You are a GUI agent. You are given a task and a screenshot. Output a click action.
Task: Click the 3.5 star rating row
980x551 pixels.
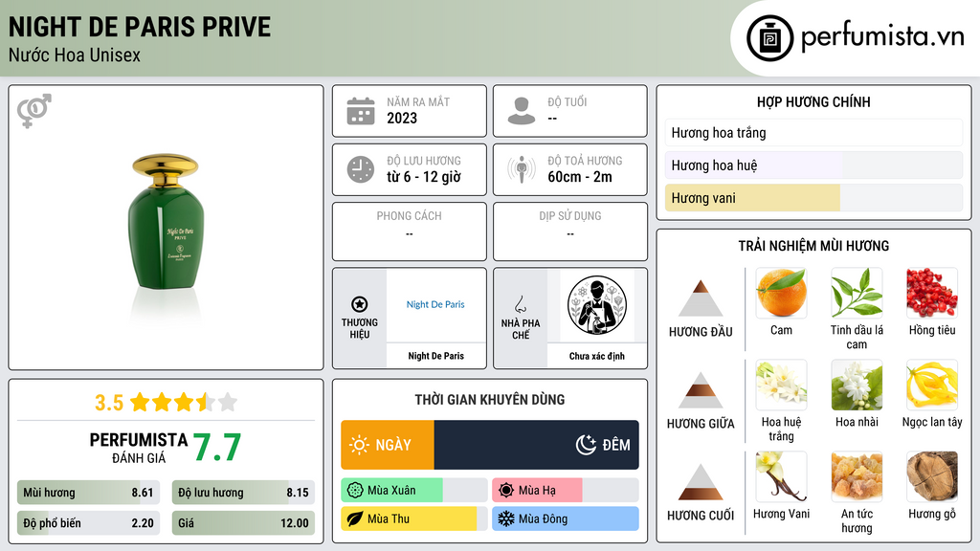(166, 403)
